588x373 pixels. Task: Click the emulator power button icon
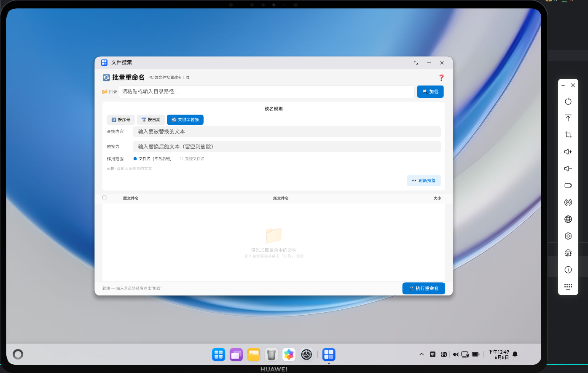coord(568,101)
